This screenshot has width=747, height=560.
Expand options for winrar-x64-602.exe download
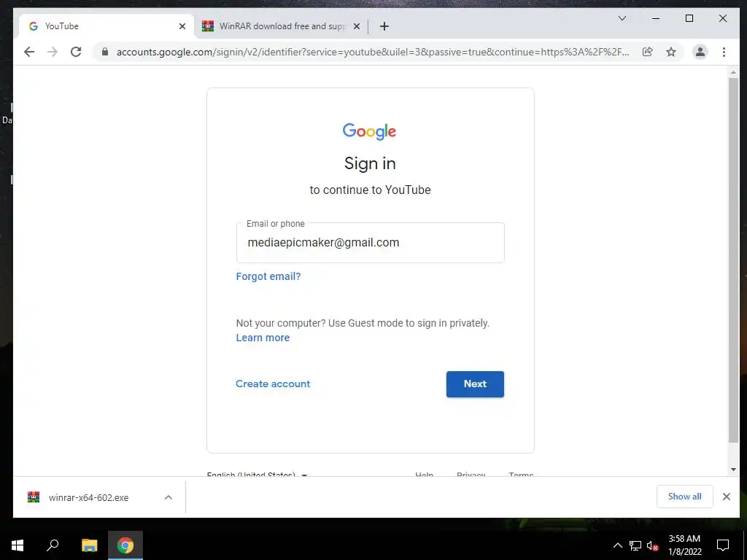(x=169, y=497)
